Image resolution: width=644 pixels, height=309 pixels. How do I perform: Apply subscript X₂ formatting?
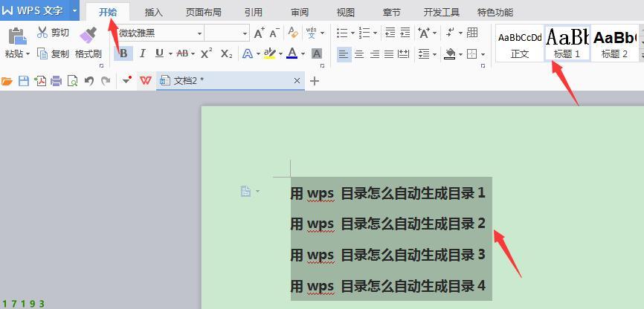[x=226, y=53]
